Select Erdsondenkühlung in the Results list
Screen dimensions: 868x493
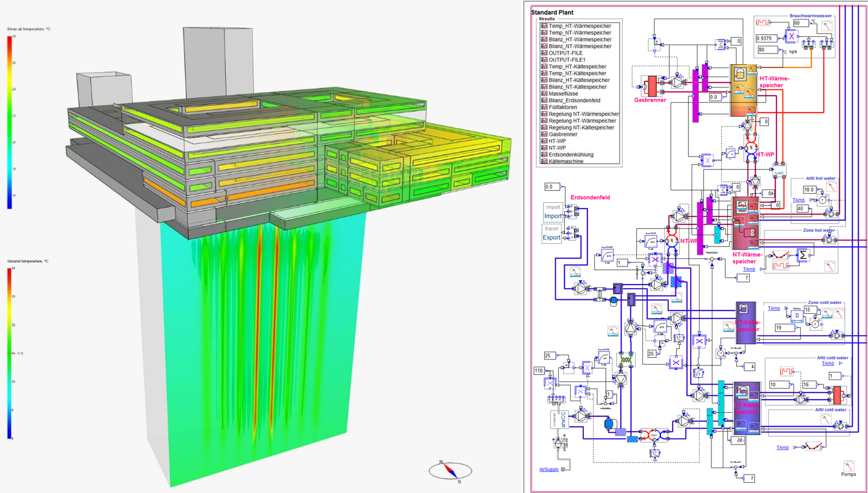tap(571, 155)
